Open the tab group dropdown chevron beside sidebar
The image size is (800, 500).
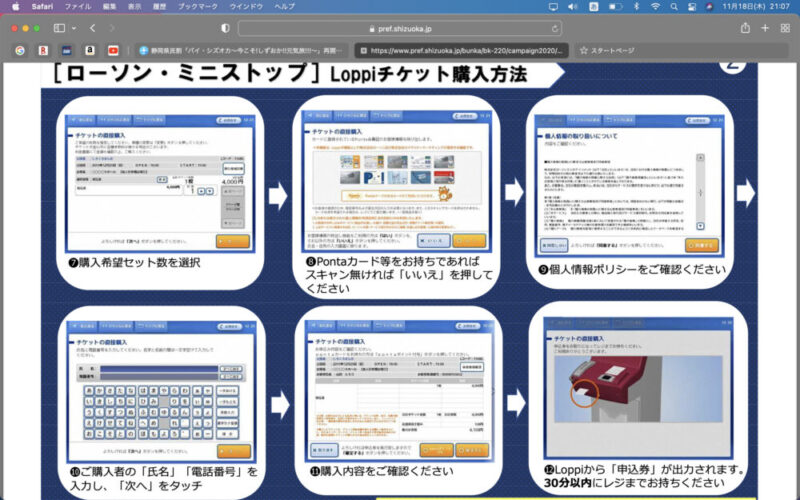[74, 28]
